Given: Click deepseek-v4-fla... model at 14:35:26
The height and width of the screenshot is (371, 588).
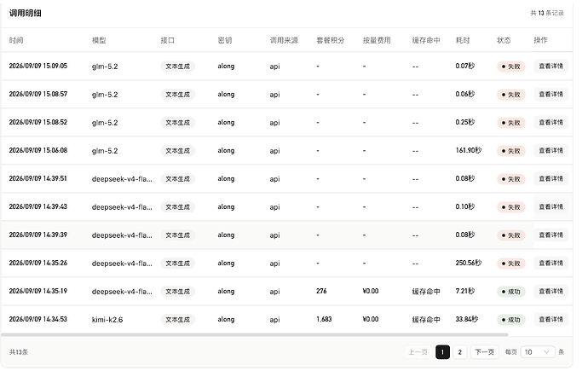Looking at the screenshot, I should [122, 264].
